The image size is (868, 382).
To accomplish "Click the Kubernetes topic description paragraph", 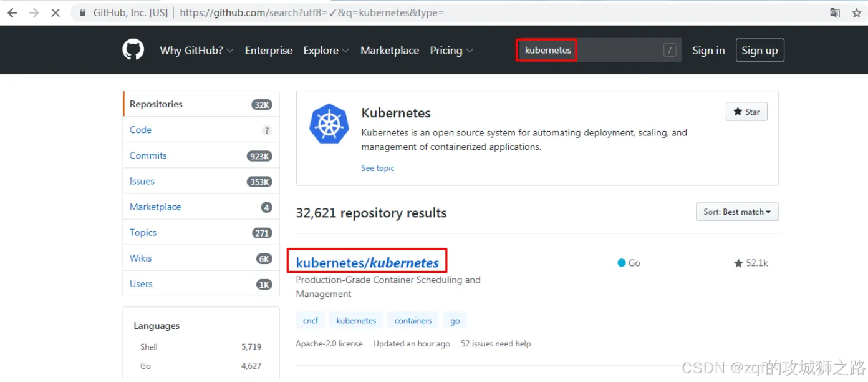I will 524,140.
